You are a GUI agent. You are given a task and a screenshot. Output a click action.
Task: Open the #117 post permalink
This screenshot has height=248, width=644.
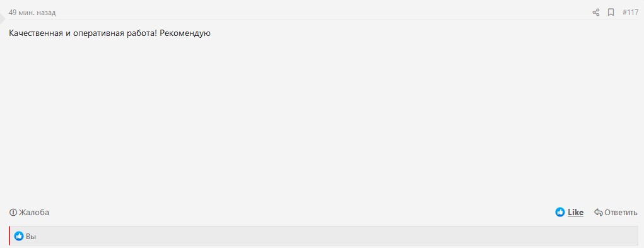(x=630, y=13)
